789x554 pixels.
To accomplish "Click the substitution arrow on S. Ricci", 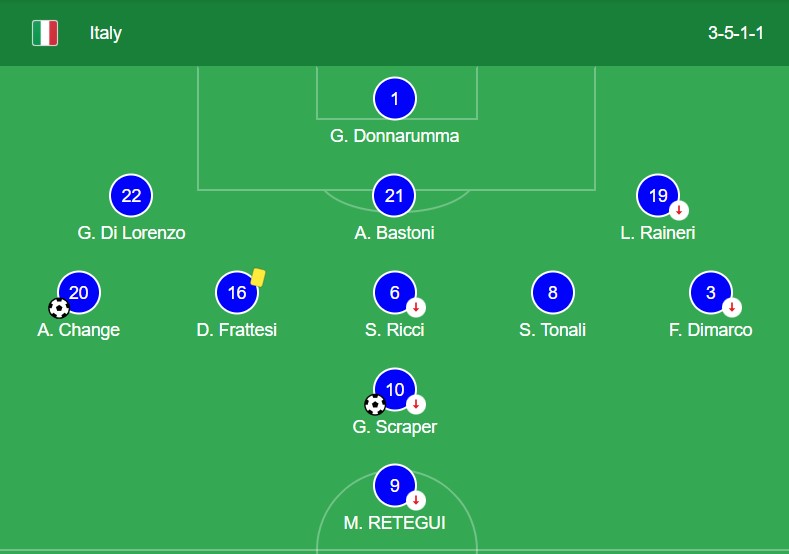I will 416,307.
